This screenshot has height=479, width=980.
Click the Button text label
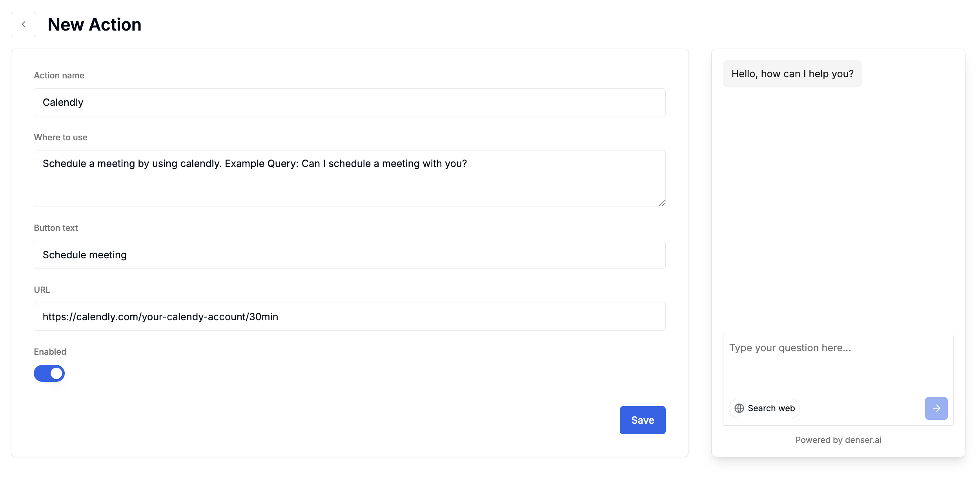(56, 228)
